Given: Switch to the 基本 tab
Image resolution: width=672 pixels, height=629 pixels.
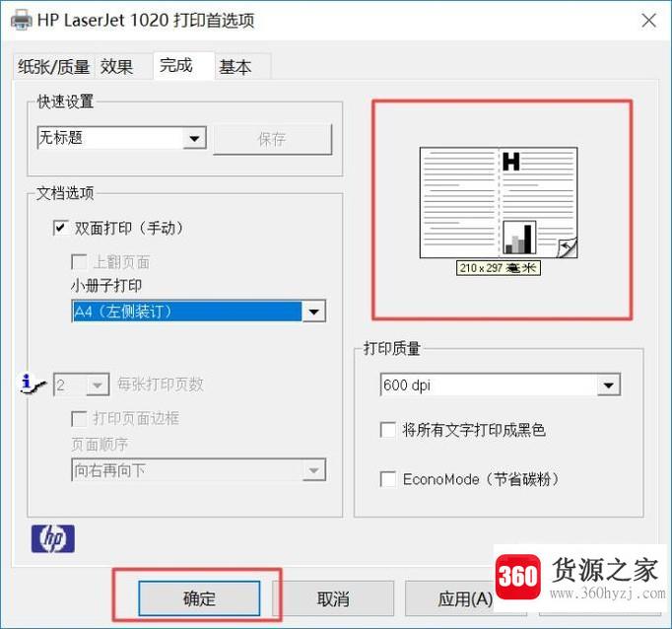Looking at the screenshot, I should (242, 67).
